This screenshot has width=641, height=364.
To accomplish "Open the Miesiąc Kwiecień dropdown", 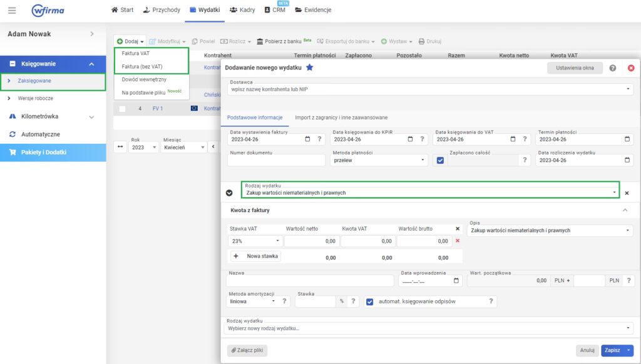I will click(x=184, y=148).
